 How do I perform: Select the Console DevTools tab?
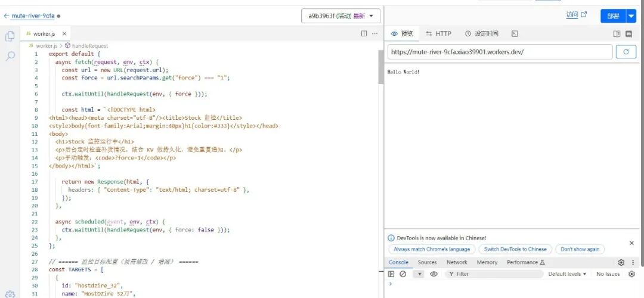pos(398,262)
